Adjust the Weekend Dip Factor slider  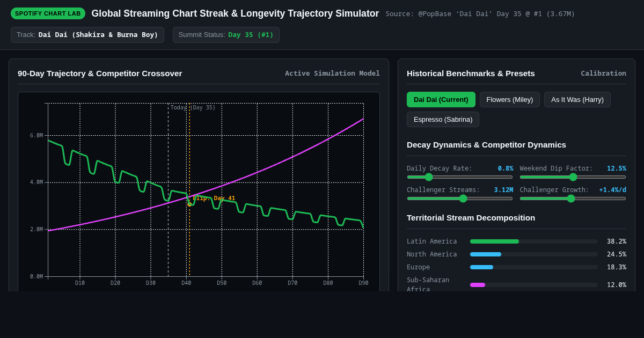573,177
